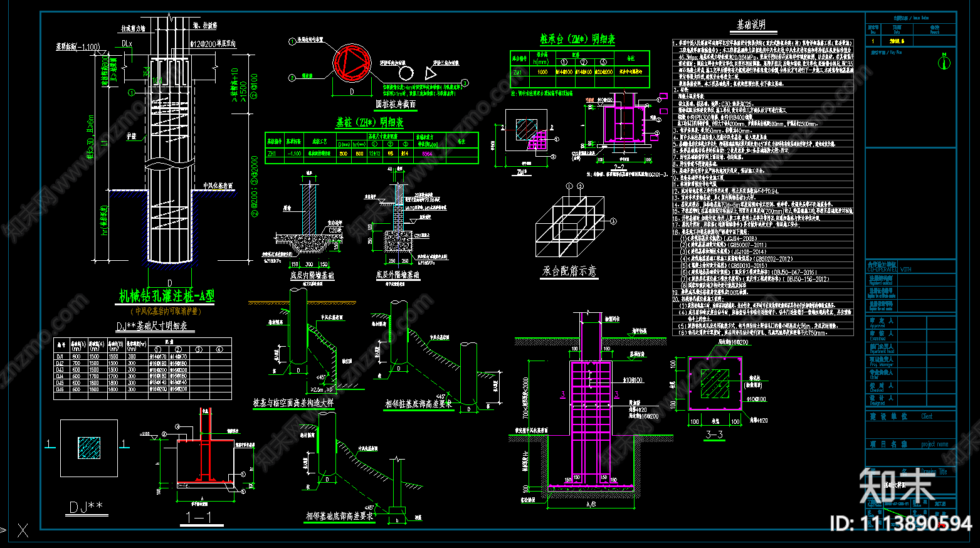Select the title '桩承台 (ZH*) 明细表'

(x=577, y=39)
